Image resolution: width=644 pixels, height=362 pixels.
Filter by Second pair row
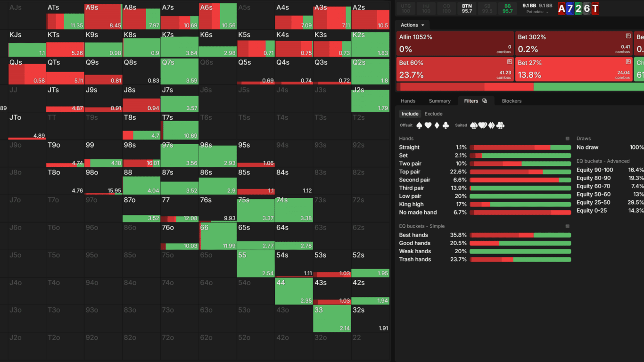click(x=485, y=180)
